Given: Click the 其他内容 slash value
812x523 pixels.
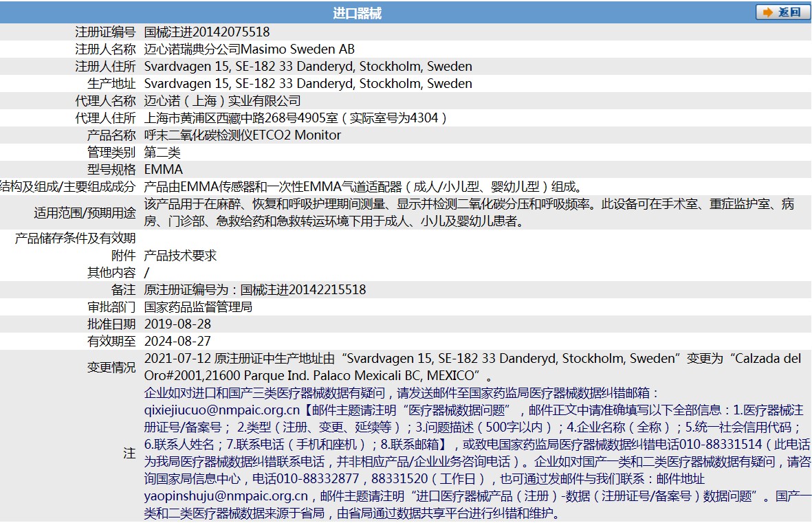Looking at the screenshot, I should click(146, 272).
